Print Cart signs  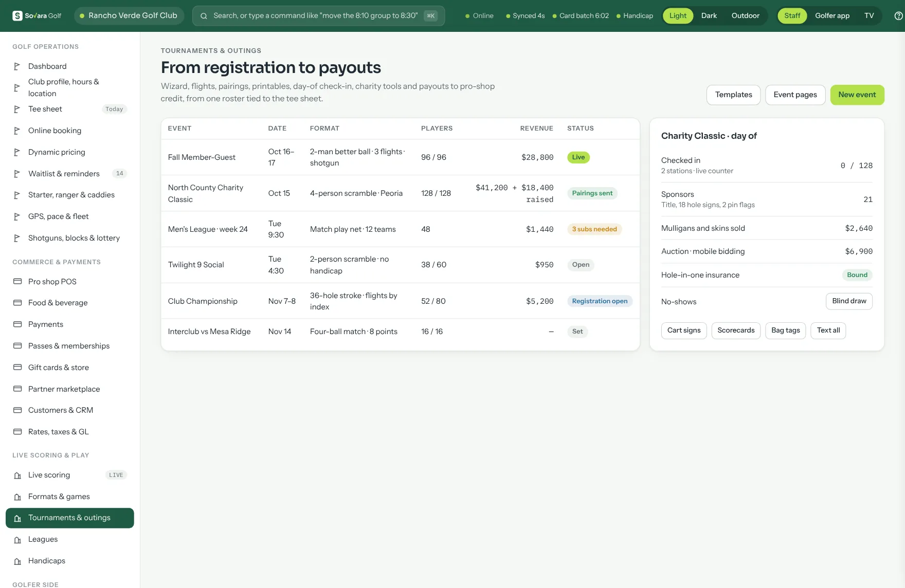[x=684, y=330]
